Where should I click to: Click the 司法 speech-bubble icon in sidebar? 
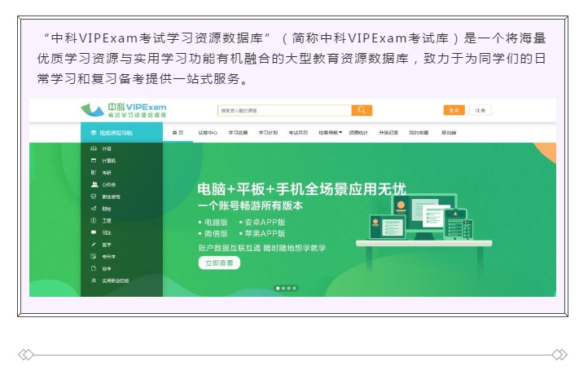tap(94, 232)
